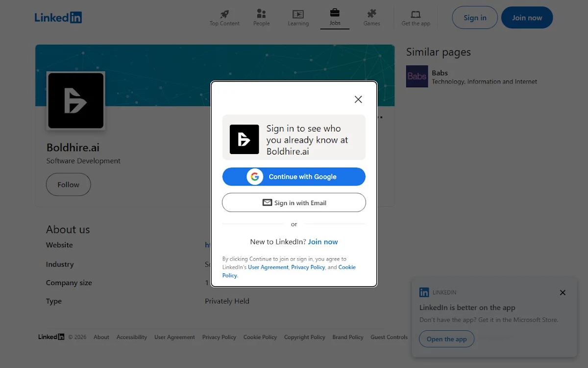
Task: Open the footer User Agreement link
Action: point(174,337)
